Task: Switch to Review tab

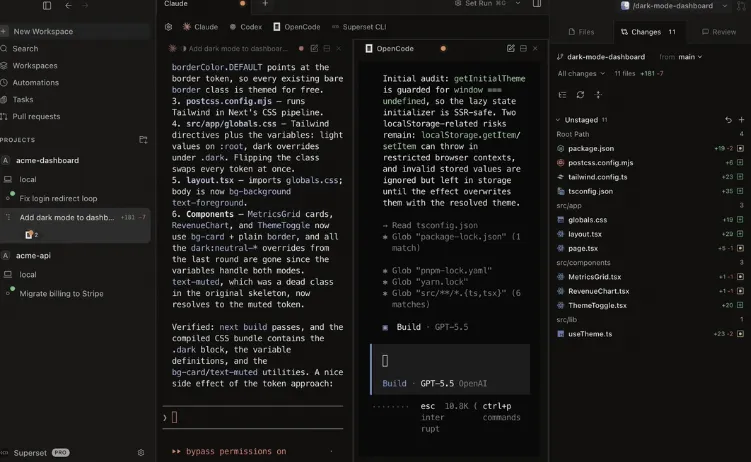Action: 718,32
